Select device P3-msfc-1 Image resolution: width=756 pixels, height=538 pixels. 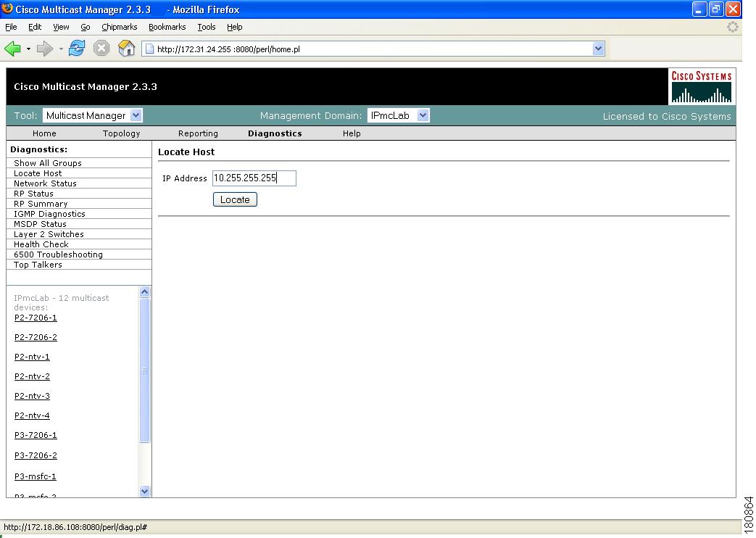pos(36,476)
